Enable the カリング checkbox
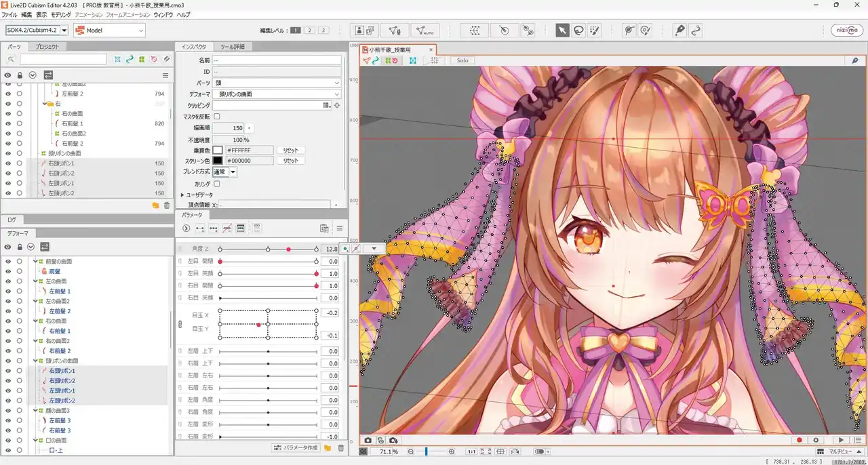This screenshot has width=868, height=465. tap(217, 184)
